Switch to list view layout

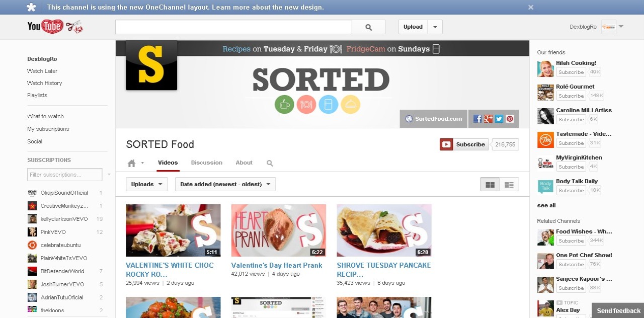509,185
